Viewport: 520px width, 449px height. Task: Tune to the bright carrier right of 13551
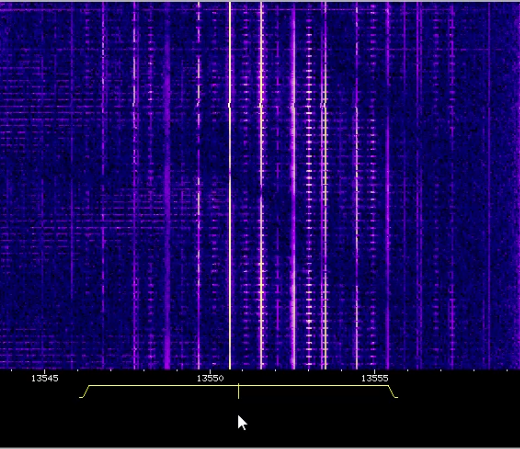pyautogui.click(x=261, y=185)
